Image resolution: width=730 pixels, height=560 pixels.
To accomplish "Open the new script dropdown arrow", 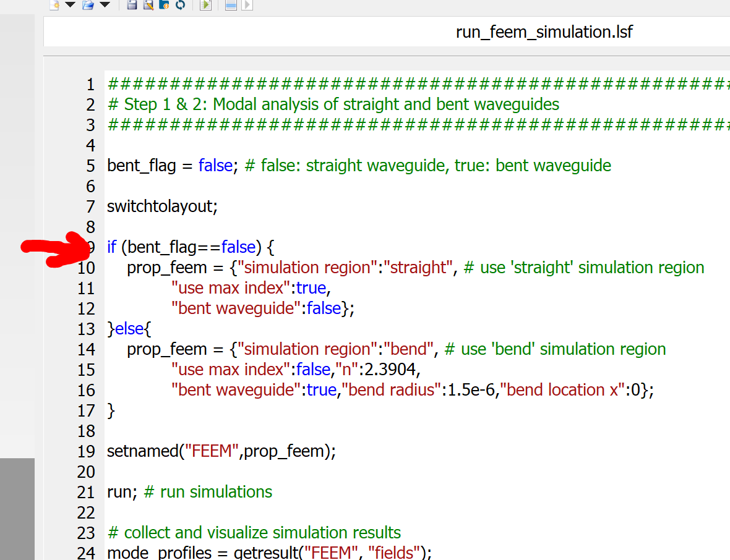I will (x=70, y=5).
